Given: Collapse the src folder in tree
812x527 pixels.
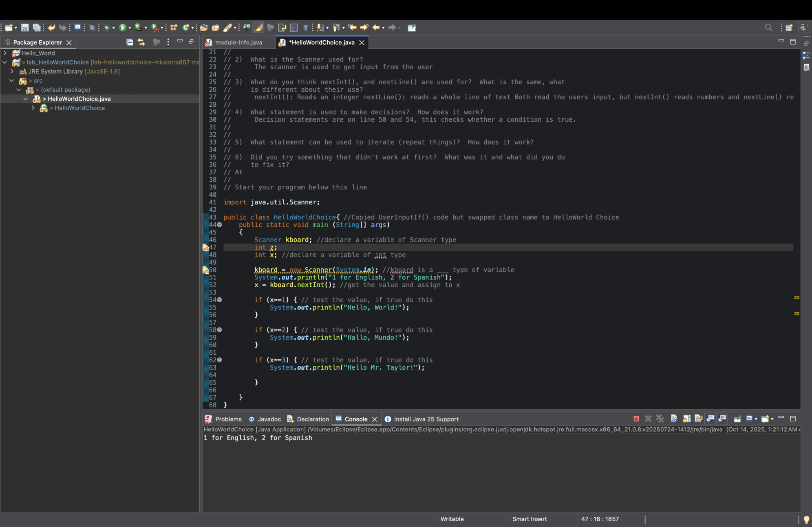Looking at the screenshot, I should (12, 81).
